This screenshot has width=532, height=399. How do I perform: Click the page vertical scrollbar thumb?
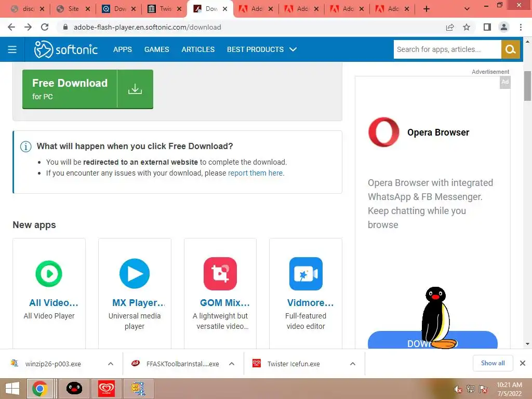(527, 86)
